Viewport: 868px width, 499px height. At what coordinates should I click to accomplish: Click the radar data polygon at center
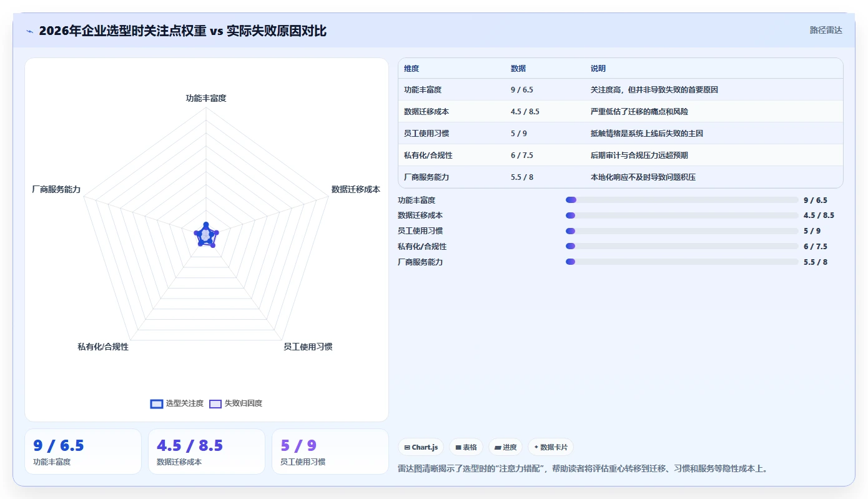click(x=205, y=236)
